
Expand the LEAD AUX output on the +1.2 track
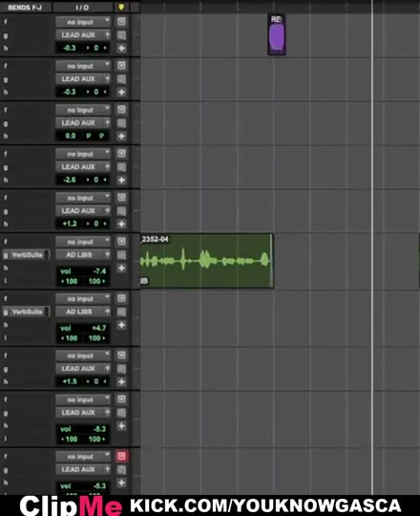point(83,210)
